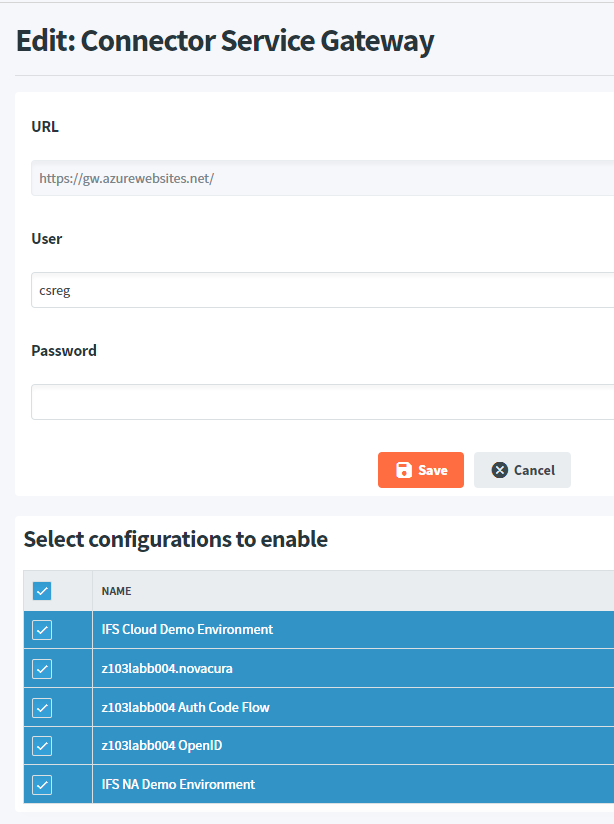Uncheck the IFS Cloud Demo Environment checkbox
This screenshot has width=614, height=824.
[42, 630]
